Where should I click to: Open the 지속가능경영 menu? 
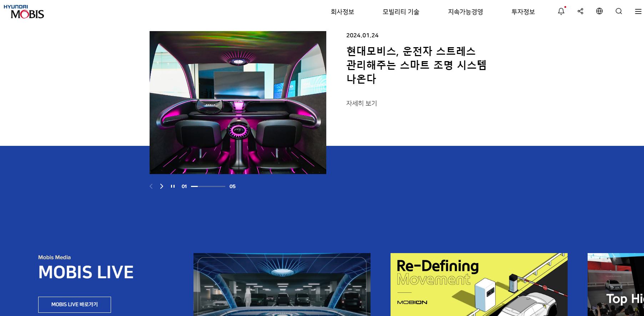[x=466, y=12]
